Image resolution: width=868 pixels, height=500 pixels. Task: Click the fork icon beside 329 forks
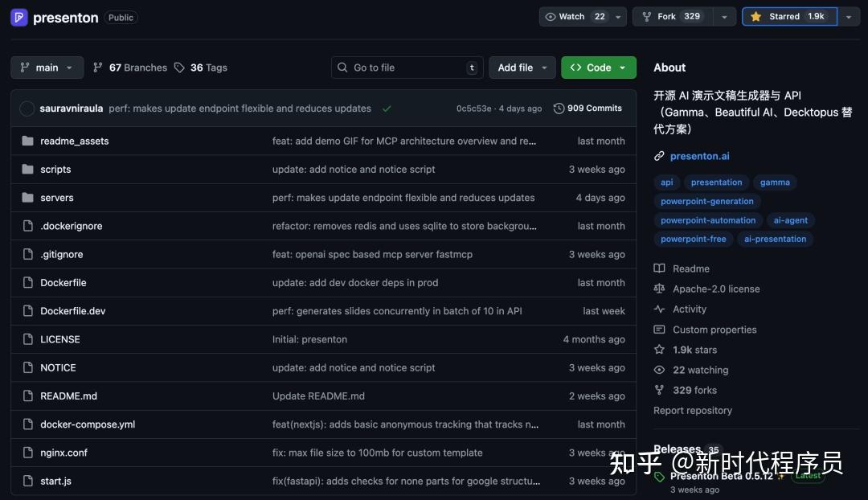(x=659, y=390)
